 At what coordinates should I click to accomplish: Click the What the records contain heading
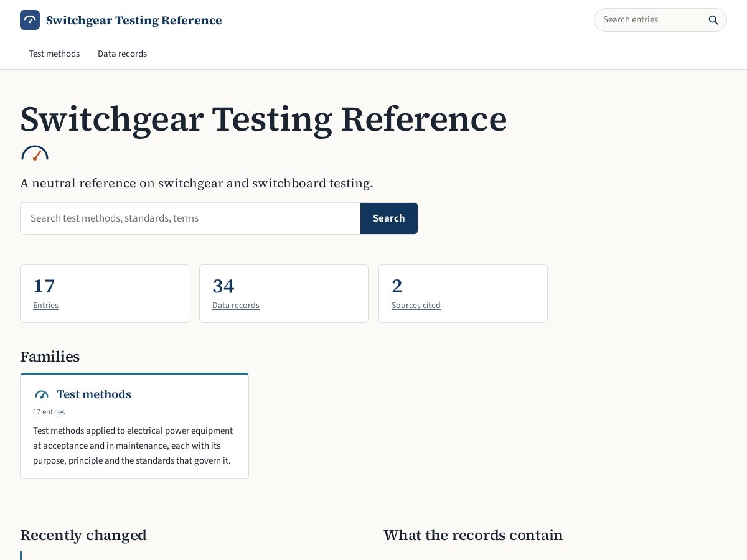[x=473, y=535]
